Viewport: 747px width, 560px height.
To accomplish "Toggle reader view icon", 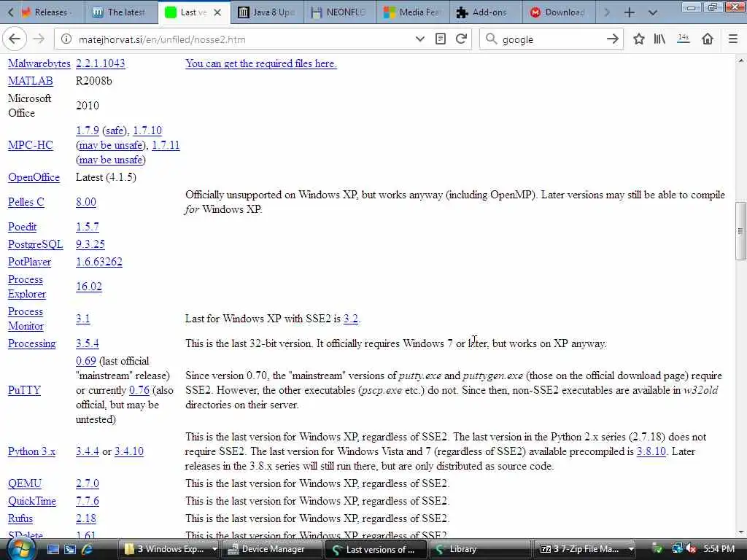I will (441, 39).
